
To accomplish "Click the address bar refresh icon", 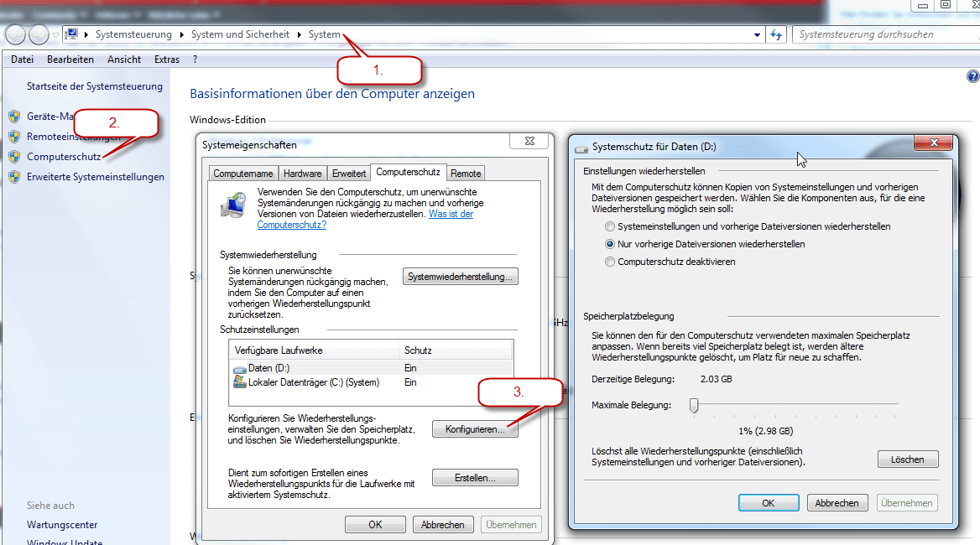I will 776,35.
